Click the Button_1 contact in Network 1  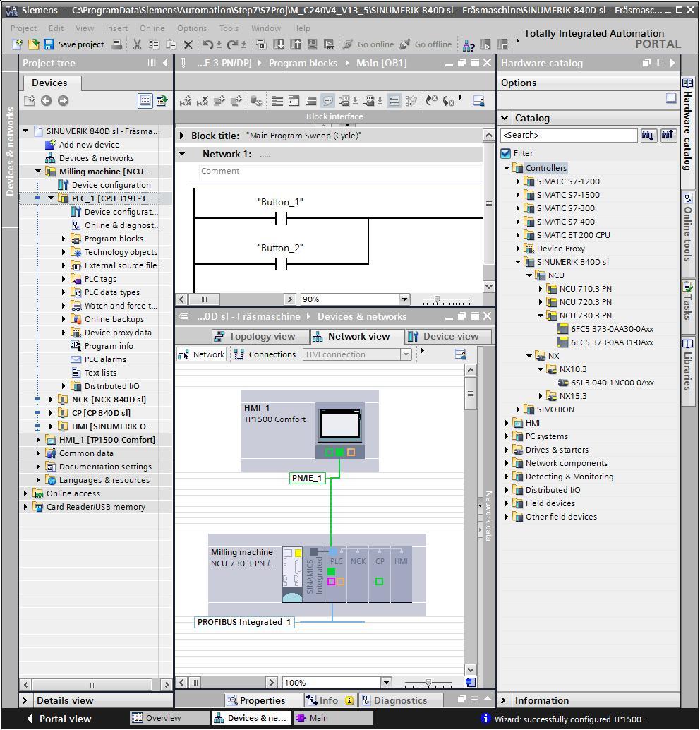(x=281, y=218)
